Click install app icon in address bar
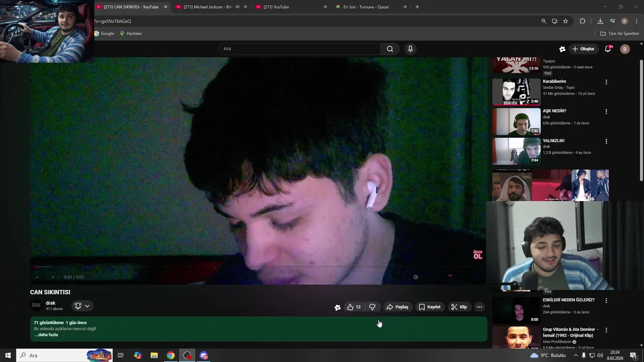The width and height of the screenshot is (644, 362). (x=554, y=21)
